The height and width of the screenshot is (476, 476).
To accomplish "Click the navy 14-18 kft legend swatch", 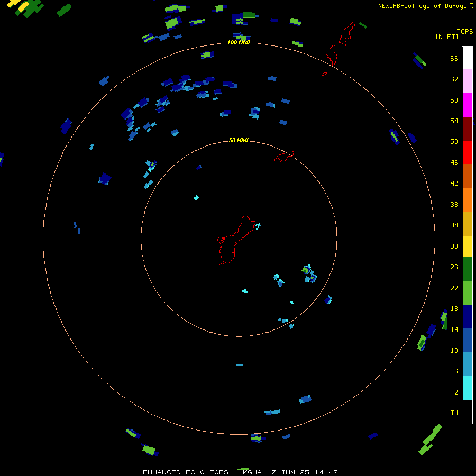I will click(467, 317).
